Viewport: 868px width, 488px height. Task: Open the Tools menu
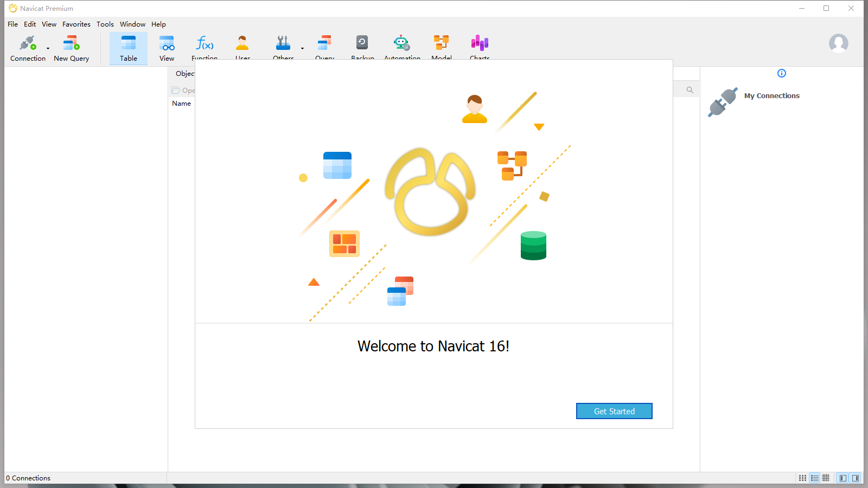coord(105,24)
